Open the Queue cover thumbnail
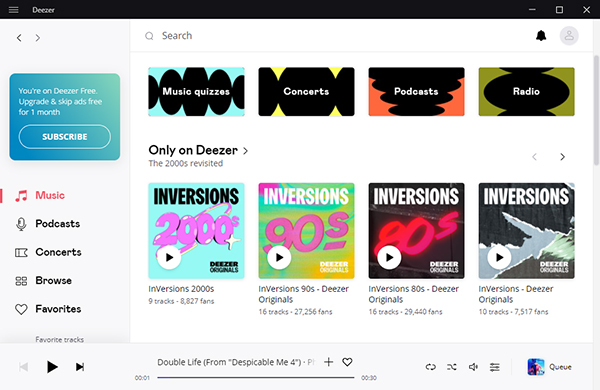The image size is (600, 390). [x=536, y=367]
